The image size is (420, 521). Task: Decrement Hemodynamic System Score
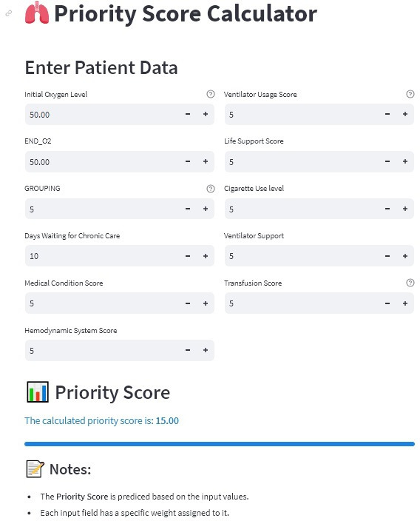coord(188,350)
